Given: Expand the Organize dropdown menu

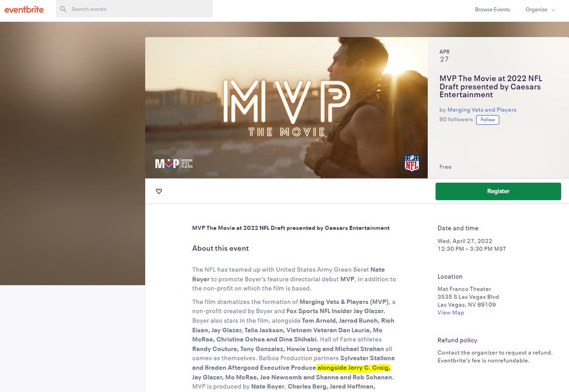Looking at the screenshot, I should [540, 9].
